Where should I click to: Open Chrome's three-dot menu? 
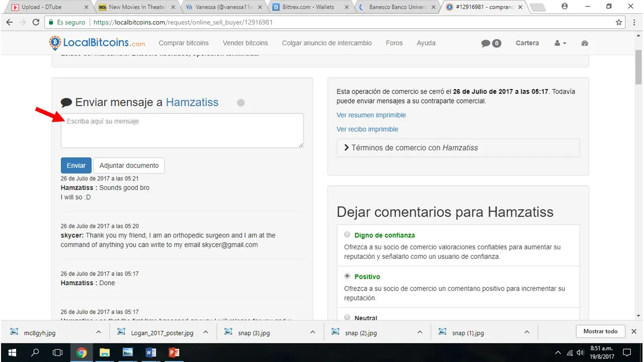coord(634,23)
